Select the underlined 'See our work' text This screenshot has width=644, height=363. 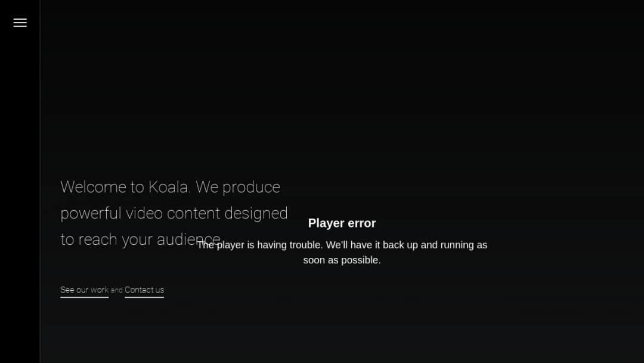(84, 290)
